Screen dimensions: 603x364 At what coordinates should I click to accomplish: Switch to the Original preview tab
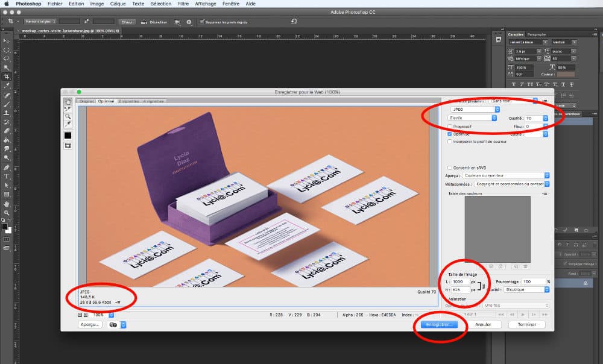click(87, 101)
